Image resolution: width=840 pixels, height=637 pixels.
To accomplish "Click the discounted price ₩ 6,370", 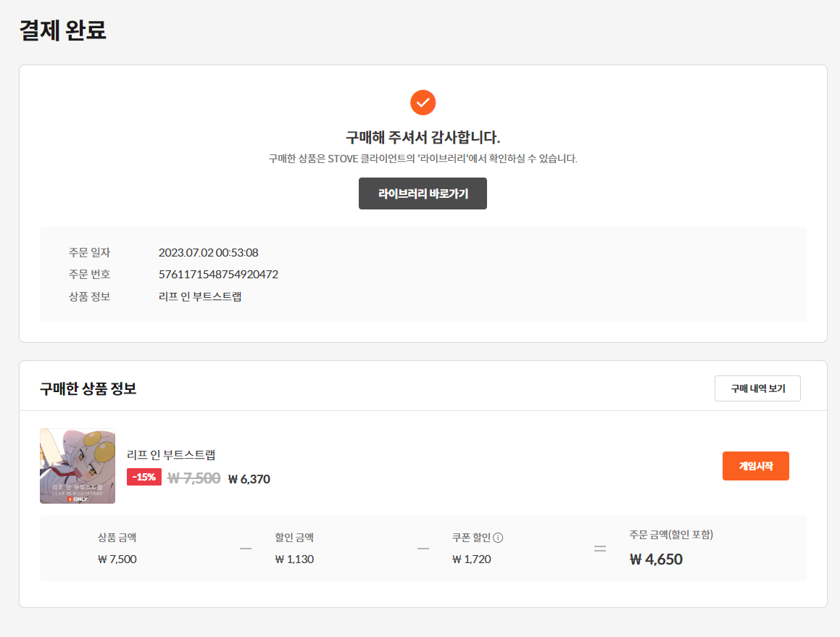I will [x=249, y=479].
